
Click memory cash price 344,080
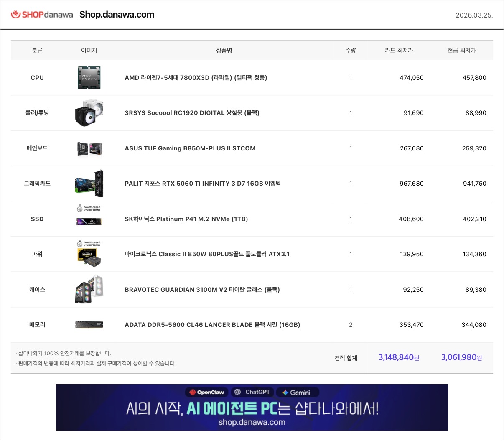pyautogui.click(x=474, y=325)
